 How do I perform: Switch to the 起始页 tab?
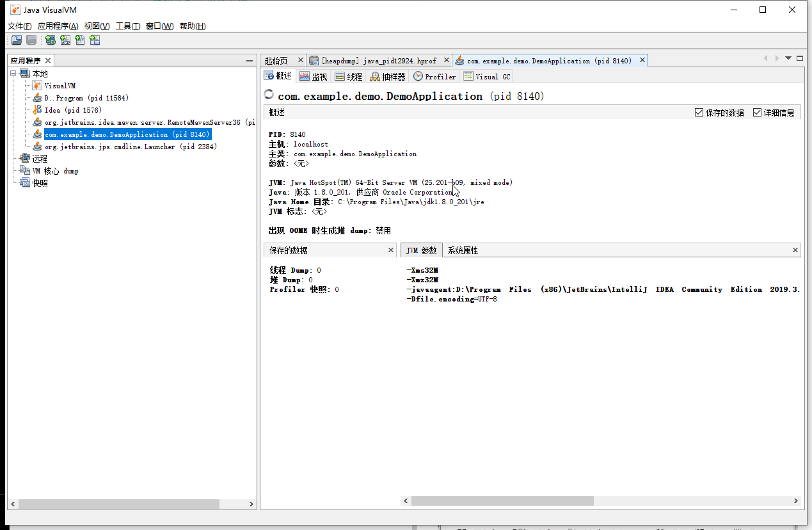pos(276,61)
